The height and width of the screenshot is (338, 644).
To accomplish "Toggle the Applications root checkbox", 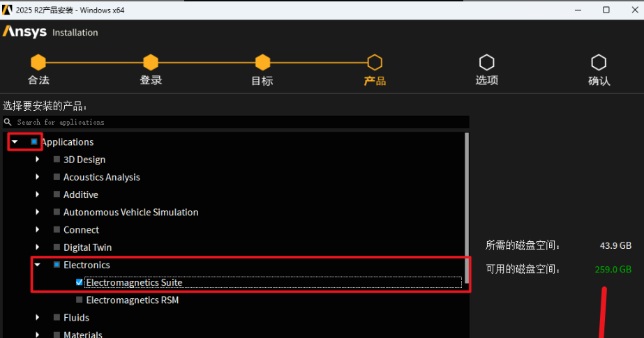I will pos(34,141).
